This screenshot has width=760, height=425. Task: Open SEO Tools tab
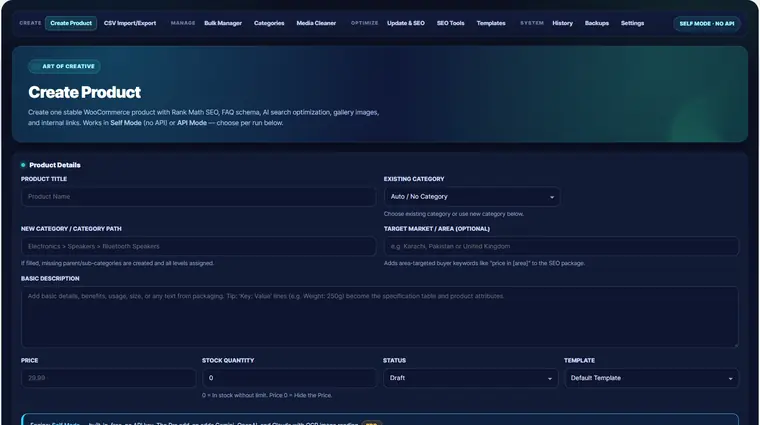point(450,23)
